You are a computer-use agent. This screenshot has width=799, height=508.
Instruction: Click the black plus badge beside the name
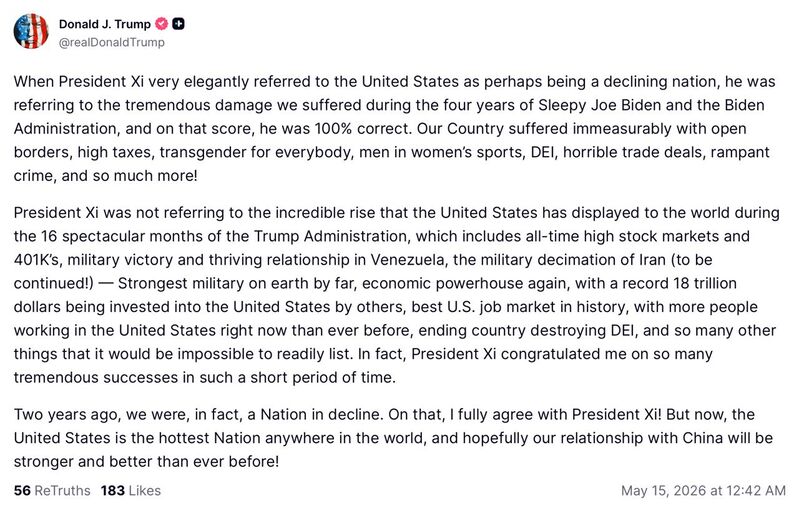pos(178,24)
